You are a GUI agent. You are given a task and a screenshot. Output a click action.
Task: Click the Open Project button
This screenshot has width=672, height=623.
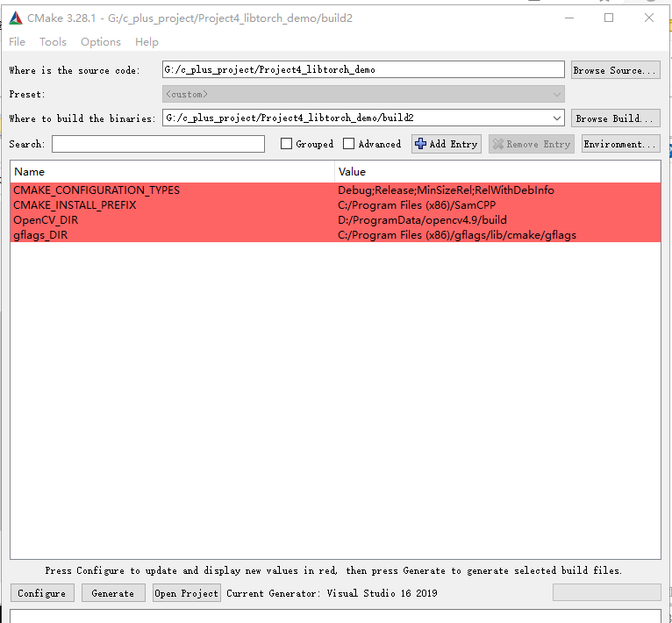pos(187,593)
